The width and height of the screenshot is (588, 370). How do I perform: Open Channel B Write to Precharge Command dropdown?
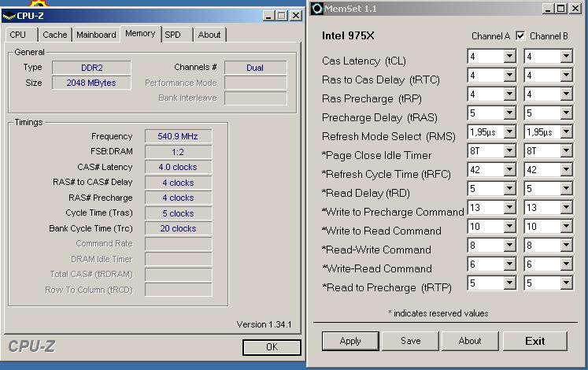pyautogui.click(x=566, y=207)
